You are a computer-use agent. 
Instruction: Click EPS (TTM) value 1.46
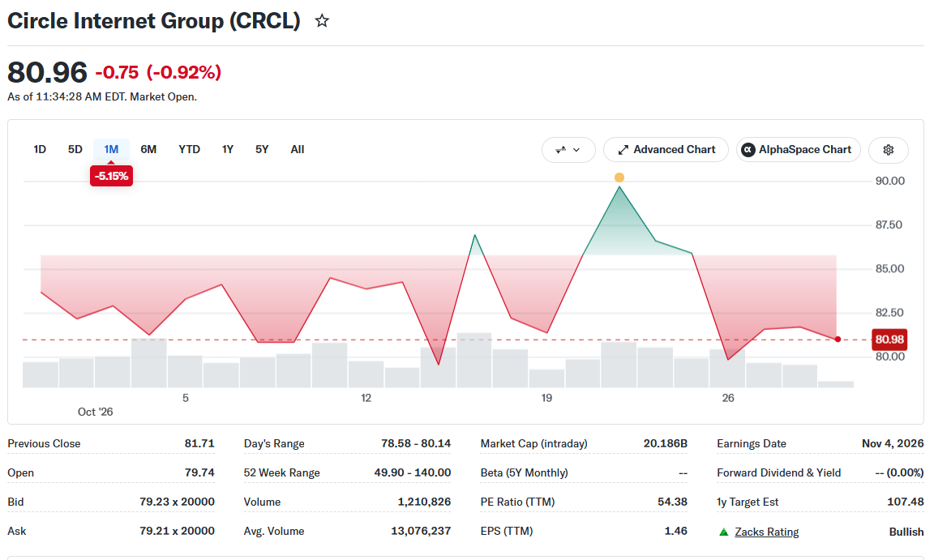pos(676,531)
